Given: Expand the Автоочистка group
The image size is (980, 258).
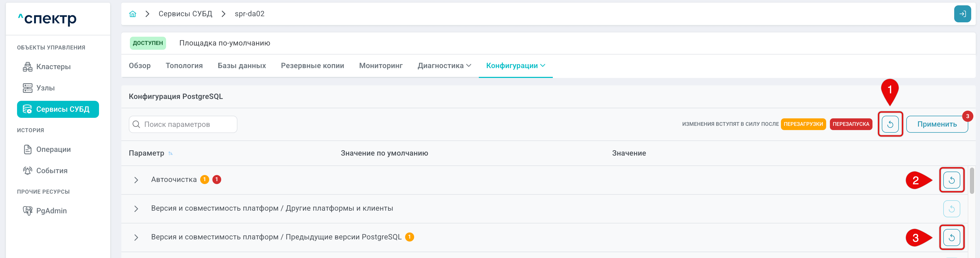Looking at the screenshot, I should [x=136, y=180].
